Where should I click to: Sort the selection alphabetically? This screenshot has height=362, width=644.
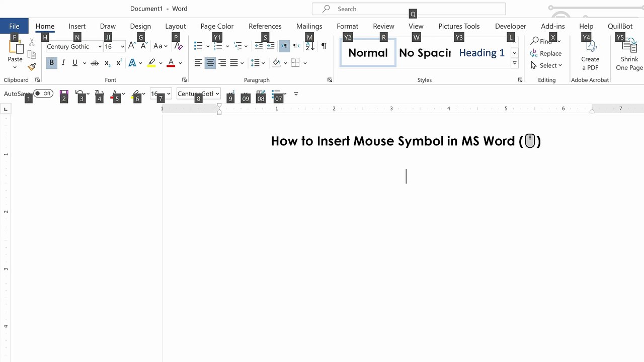[x=310, y=46]
